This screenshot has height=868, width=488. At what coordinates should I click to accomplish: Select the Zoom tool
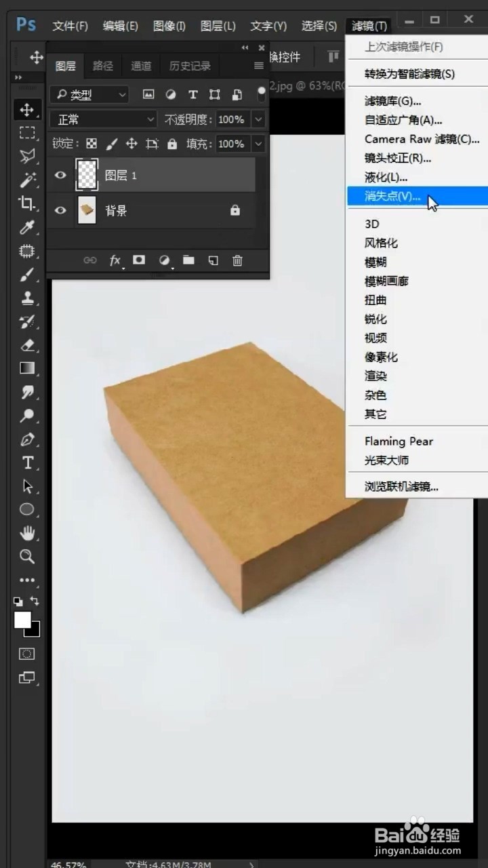point(26,557)
